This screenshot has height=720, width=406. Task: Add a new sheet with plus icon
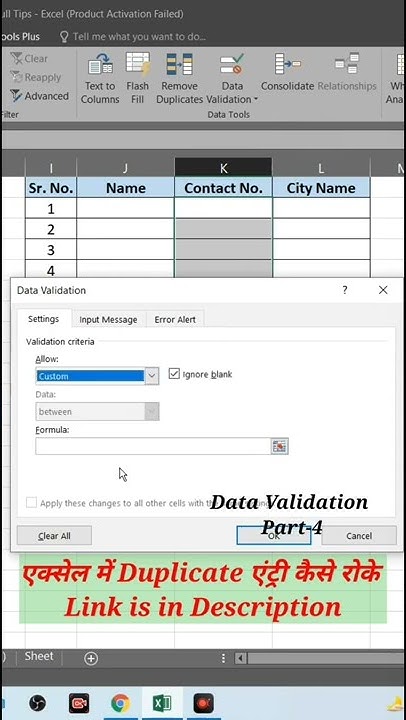pos(91,658)
